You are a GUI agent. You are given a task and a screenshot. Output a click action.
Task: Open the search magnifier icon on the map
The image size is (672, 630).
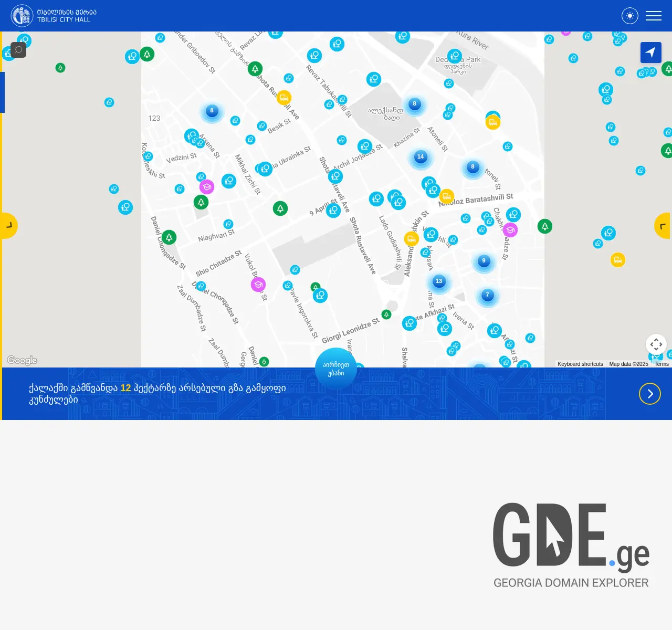(x=18, y=49)
